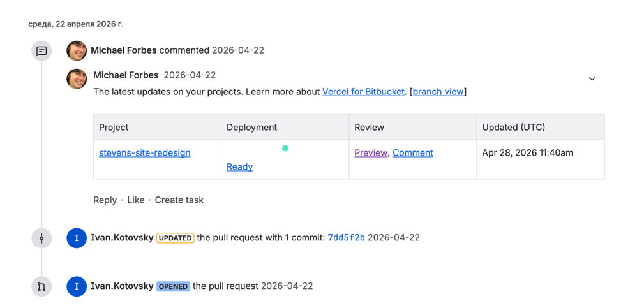Click Ivan.Kotovsky's avatar on the UPDATED entry
644x308 pixels.
[77, 238]
